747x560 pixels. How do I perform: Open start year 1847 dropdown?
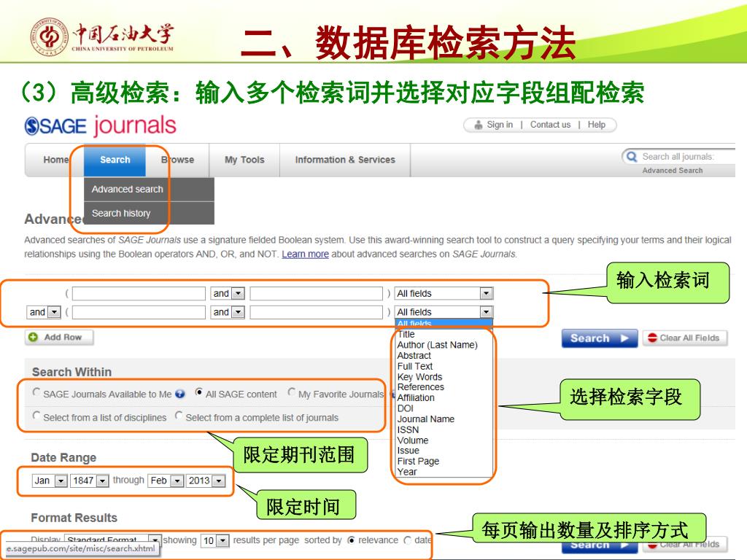pos(90,481)
